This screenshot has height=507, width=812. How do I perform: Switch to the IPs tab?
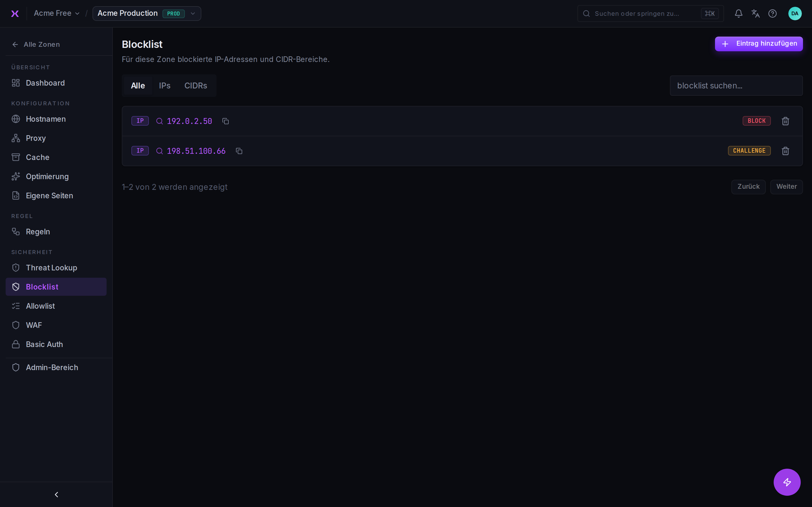(x=165, y=86)
